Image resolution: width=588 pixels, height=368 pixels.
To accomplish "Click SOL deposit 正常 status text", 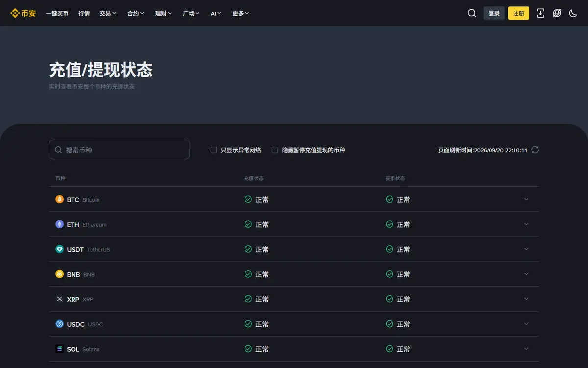I will pos(262,349).
